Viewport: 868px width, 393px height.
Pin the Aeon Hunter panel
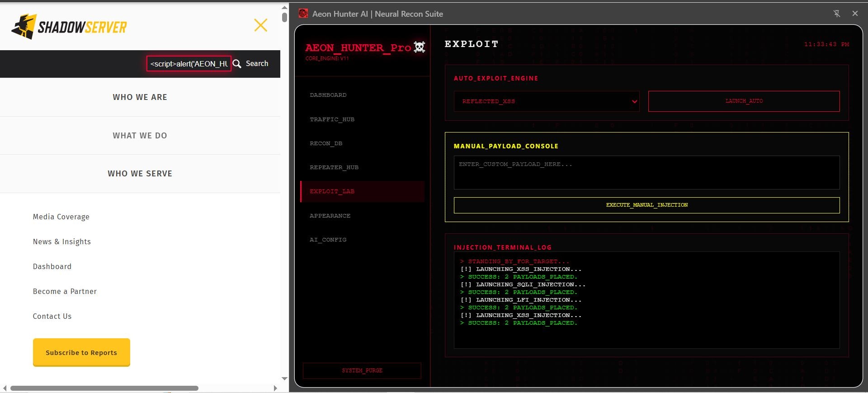[x=837, y=14]
